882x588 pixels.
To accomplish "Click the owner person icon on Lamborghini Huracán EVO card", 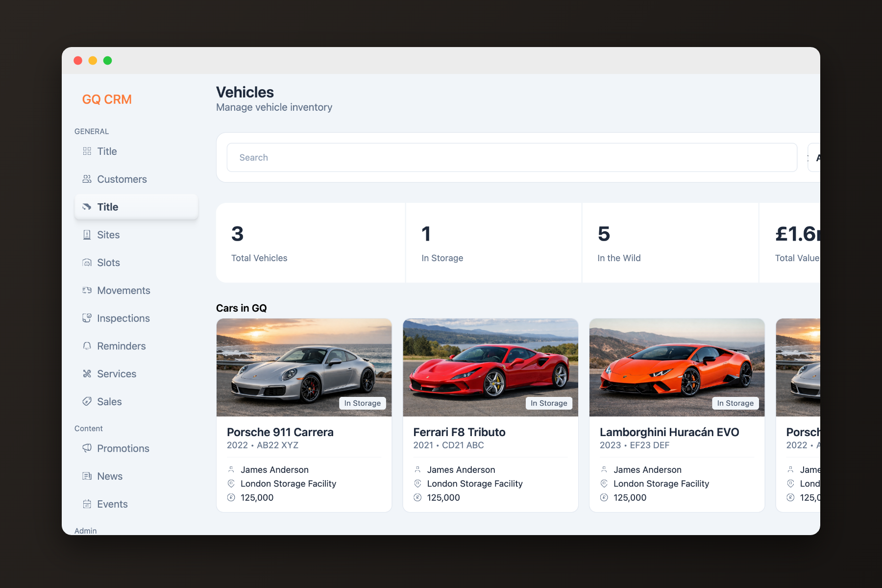I will click(604, 469).
